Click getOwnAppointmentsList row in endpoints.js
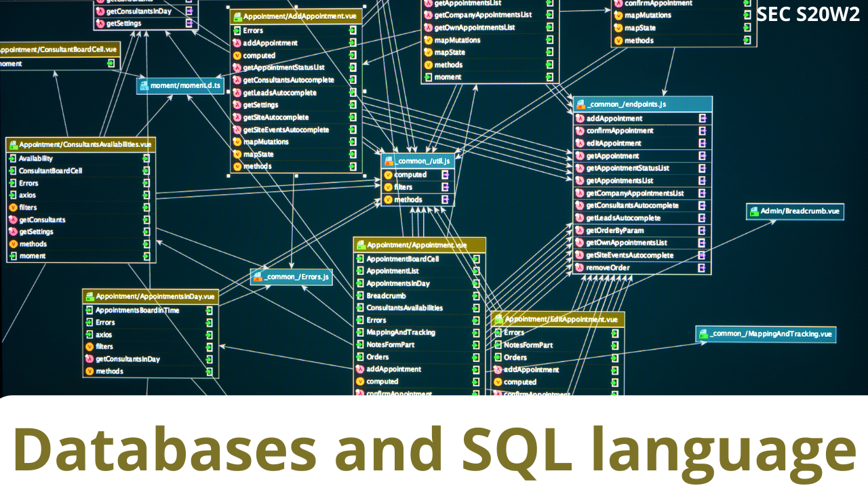Image resolution: width=868 pixels, height=488 pixels. [x=642, y=243]
